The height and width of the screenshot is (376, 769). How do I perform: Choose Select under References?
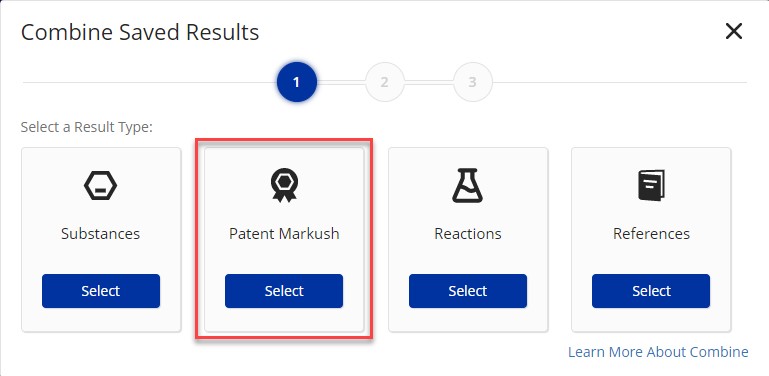pos(651,291)
